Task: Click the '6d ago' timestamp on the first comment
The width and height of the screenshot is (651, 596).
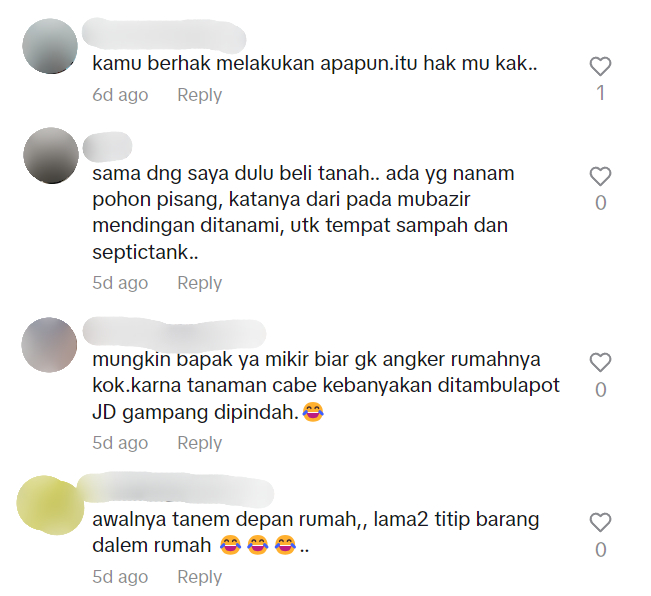Action: pos(120,95)
